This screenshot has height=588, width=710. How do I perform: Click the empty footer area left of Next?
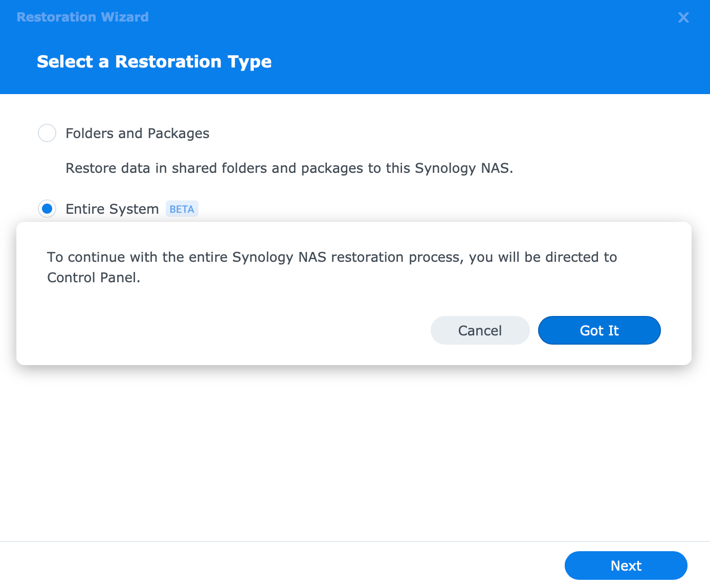click(x=281, y=566)
